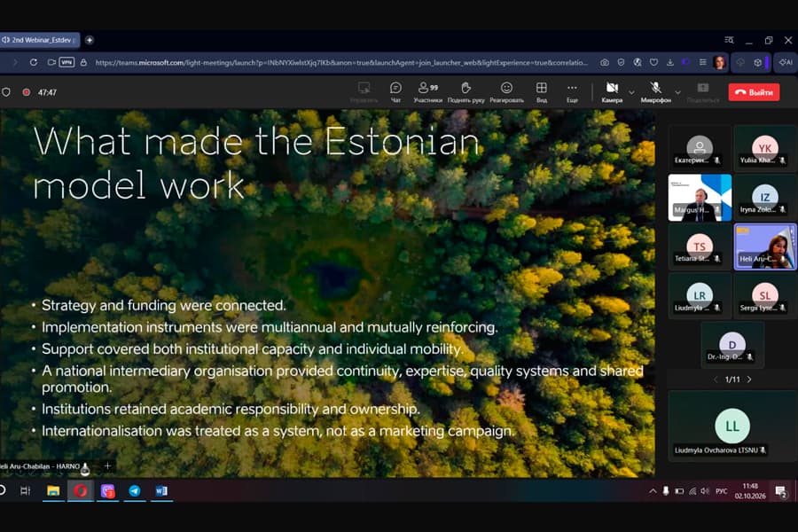The image size is (798, 532).
Task: Raise your hand (Поднять руку)
Action: pos(465,92)
